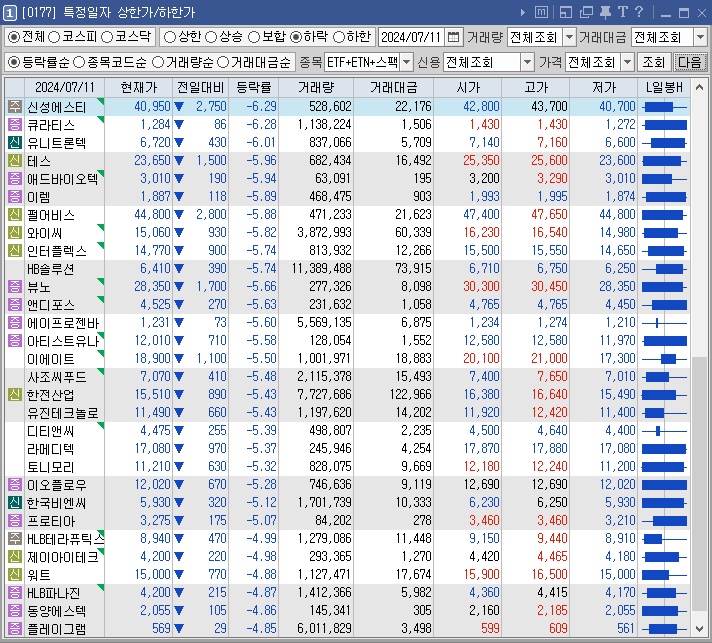Click the candlestick bar for 디티앤씨
Screen dimensions: 712x643
(x=664, y=430)
